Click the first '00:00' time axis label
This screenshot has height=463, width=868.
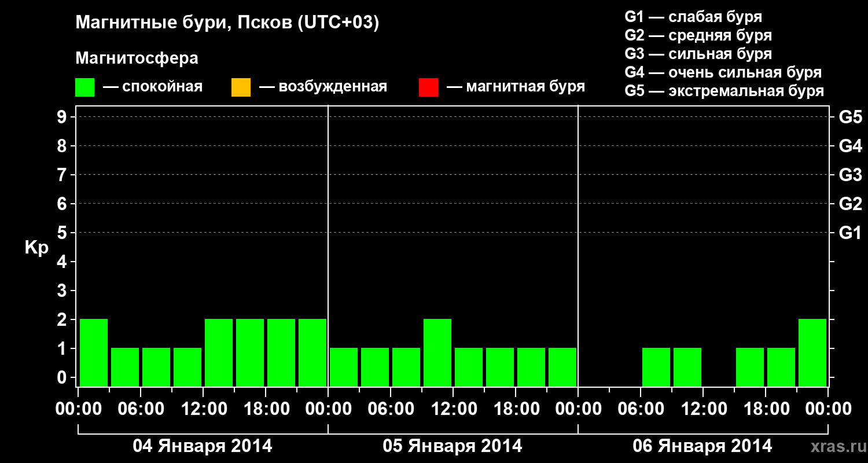79,409
